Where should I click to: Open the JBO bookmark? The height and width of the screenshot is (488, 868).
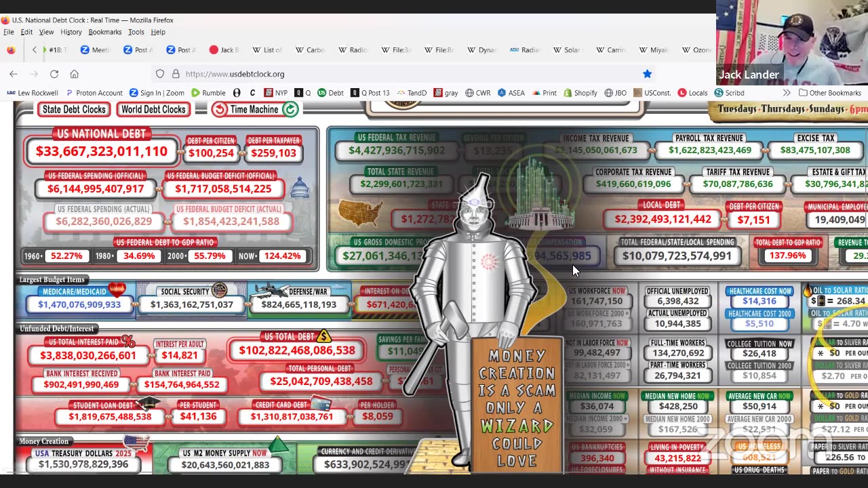(x=615, y=93)
